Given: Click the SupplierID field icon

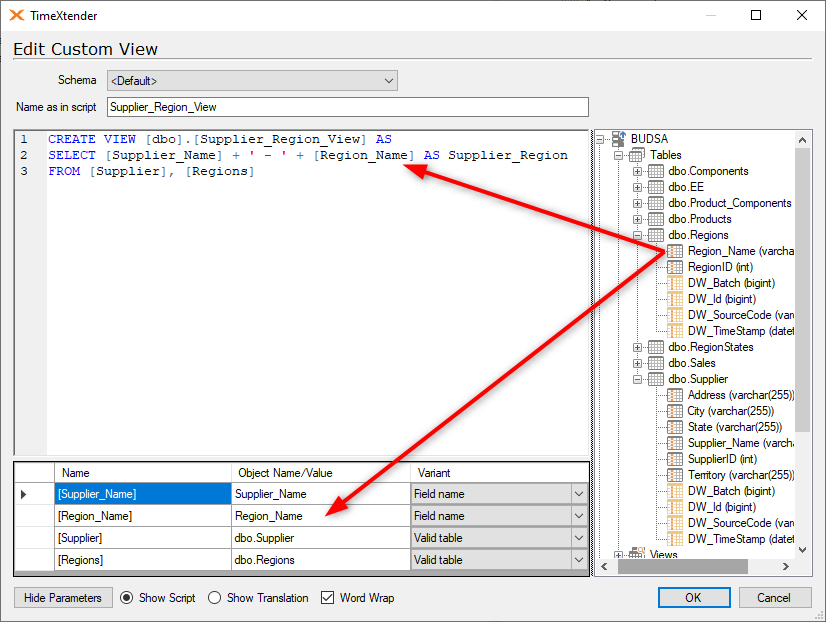Looking at the screenshot, I should (675, 459).
